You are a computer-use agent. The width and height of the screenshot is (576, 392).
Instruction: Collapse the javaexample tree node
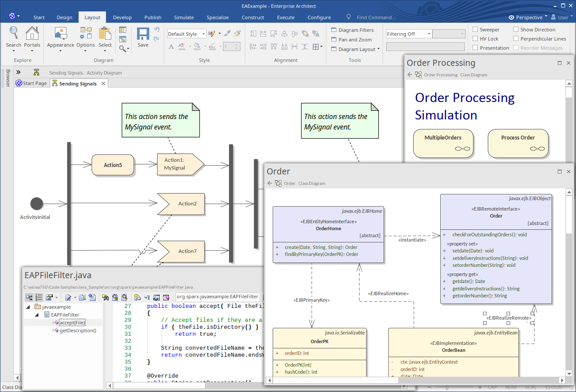pos(28,307)
